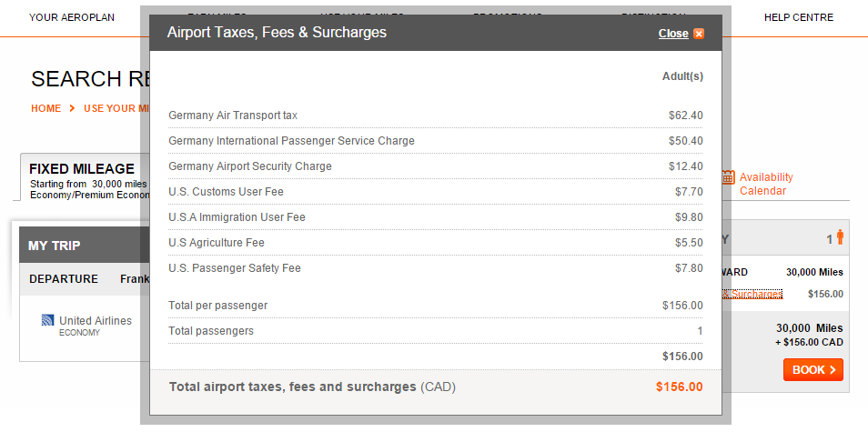Click Total airport taxes, fees and surcharges label
868x432 pixels.
[312, 387]
